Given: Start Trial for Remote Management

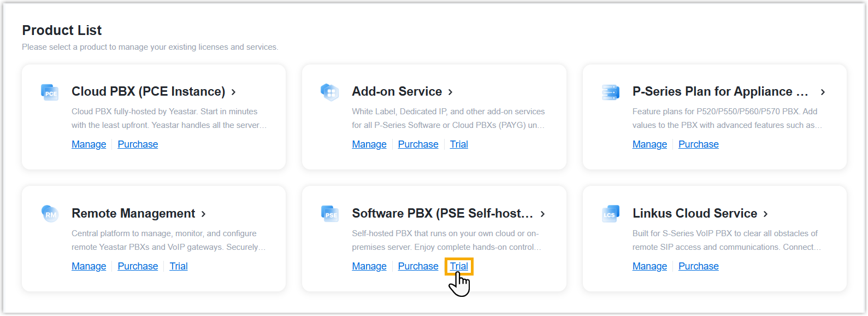Looking at the screenshot, I should [x=179, y=266].
